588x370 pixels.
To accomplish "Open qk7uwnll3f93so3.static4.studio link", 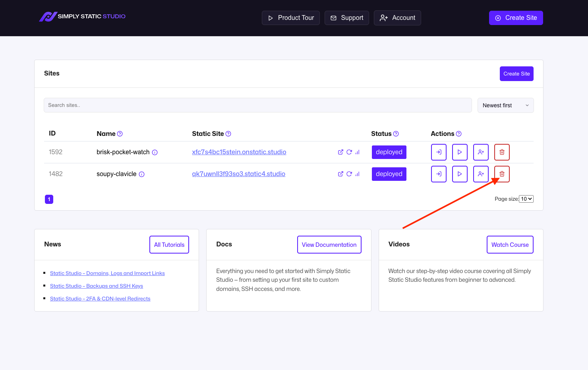I will click(x=239, y=174).
